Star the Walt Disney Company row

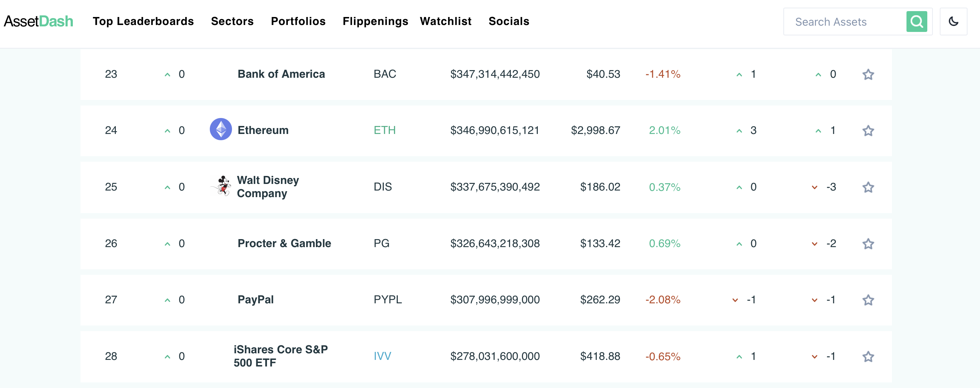868,187
